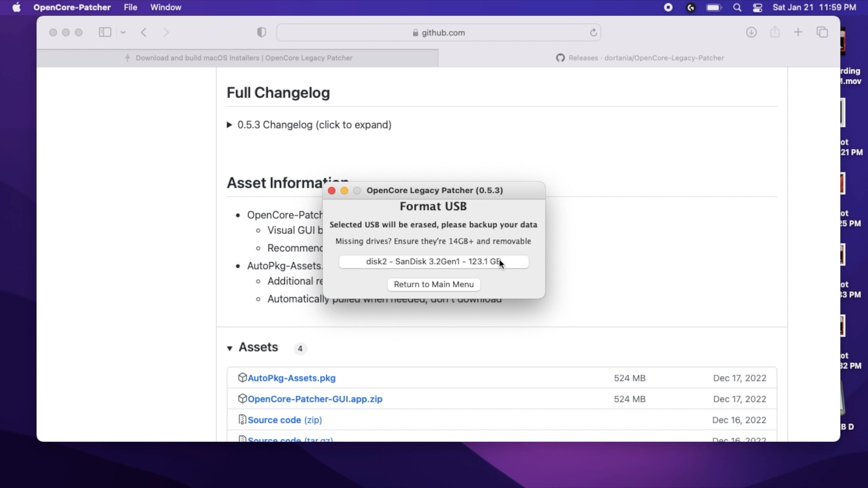The image size is (868, 488).
Task: Click the new tab icon in browser toolbar
Action: [x=798, y=32]
